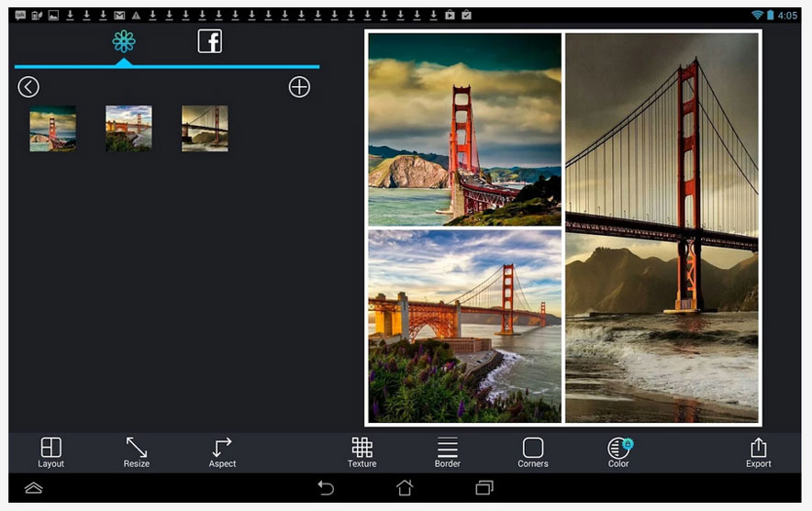The image size is (812, 511).
Task: Open the Color picker tool
Action: click(x=618, y=452)
